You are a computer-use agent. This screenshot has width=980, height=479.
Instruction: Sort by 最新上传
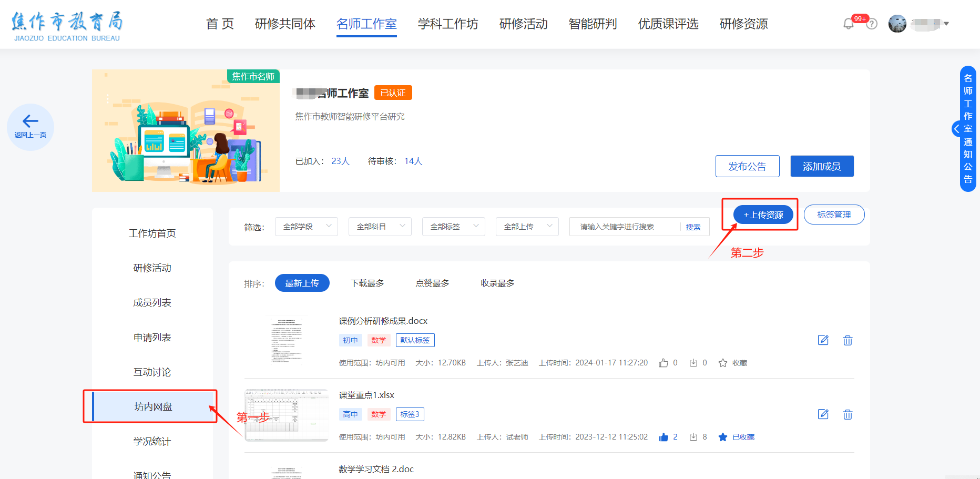point(302,283)
